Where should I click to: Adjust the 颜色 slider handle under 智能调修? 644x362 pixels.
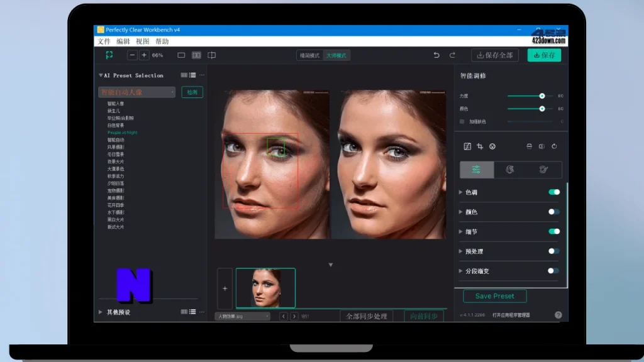pyautogui.click(x=542, y=109)
